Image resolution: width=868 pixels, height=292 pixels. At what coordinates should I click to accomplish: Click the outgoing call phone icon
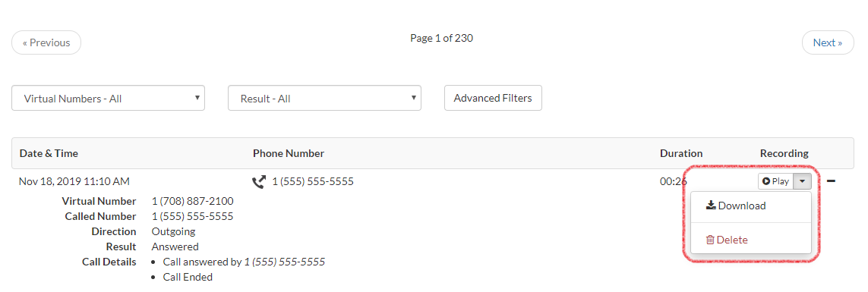(x=258, y=181)
